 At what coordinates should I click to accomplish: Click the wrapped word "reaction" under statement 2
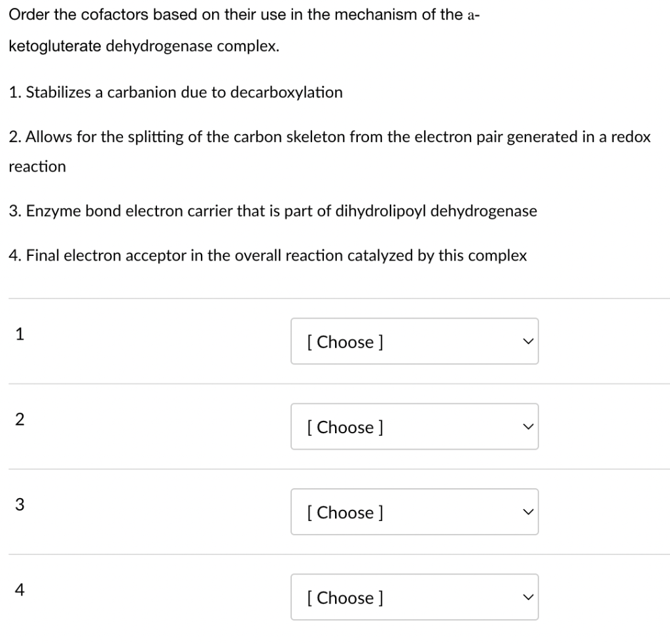(37, 167)
